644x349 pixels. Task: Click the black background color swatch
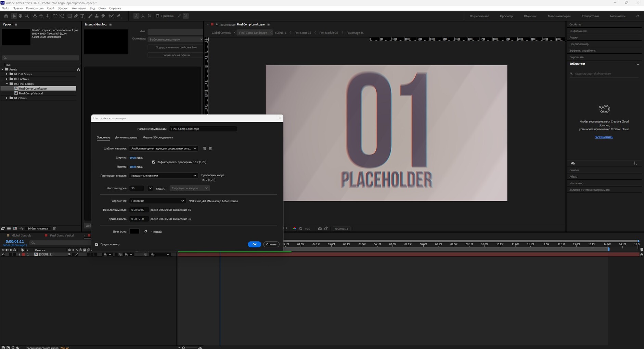(x=134, y=231)
